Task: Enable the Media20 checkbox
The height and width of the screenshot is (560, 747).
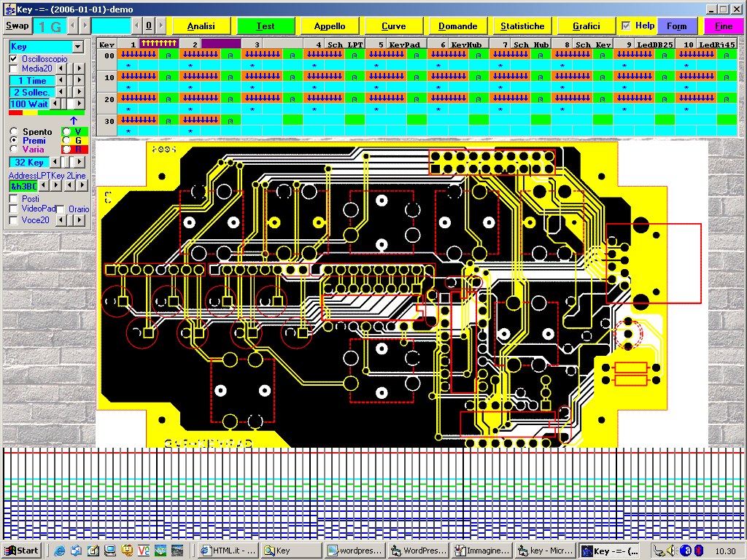Action: [14, 69]
